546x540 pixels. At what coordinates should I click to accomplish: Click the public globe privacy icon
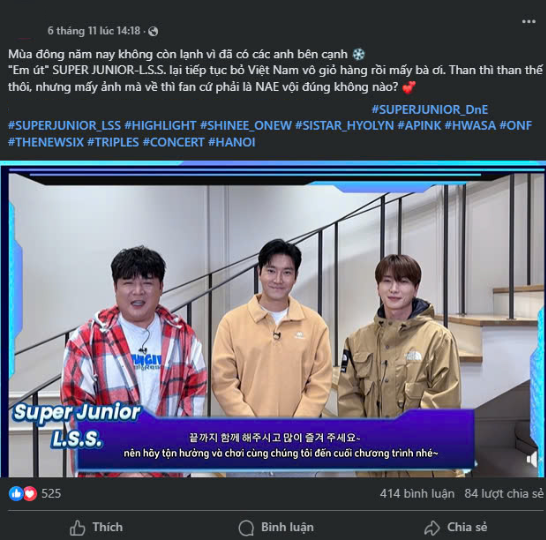pyautogui.click(x=153, y=32)
